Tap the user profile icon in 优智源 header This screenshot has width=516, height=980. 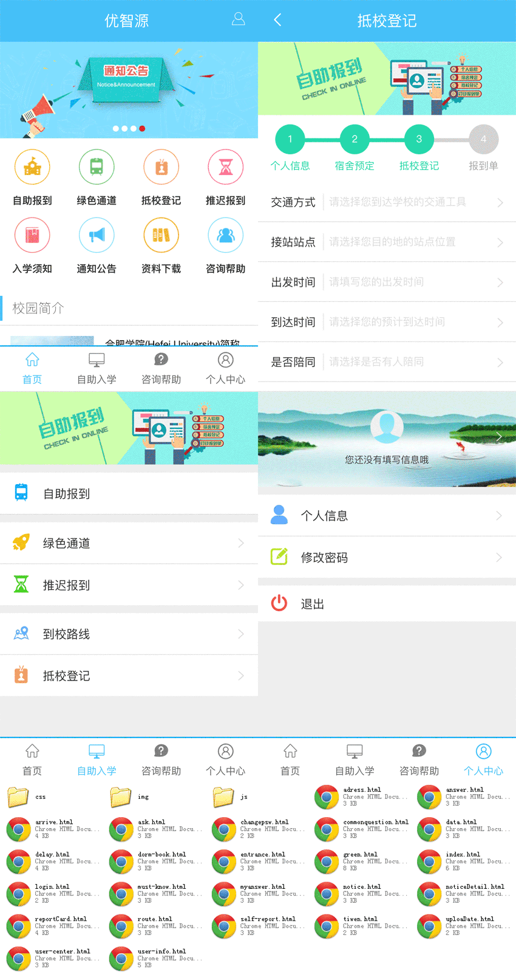click(238, 19)
